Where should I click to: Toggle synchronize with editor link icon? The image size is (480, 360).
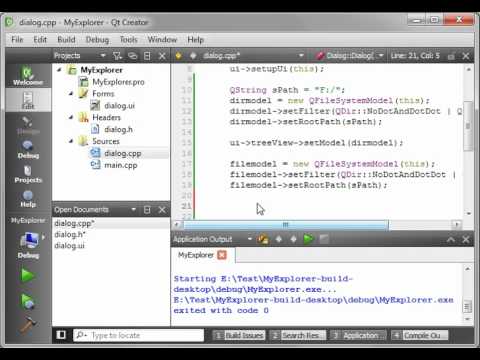(x=132, y=56)
